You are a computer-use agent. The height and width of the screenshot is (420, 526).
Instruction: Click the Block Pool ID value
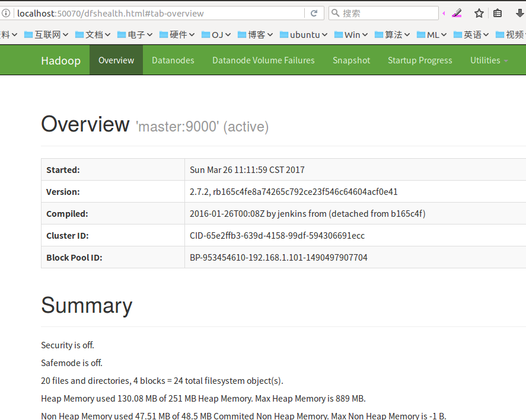coord(279,258)
